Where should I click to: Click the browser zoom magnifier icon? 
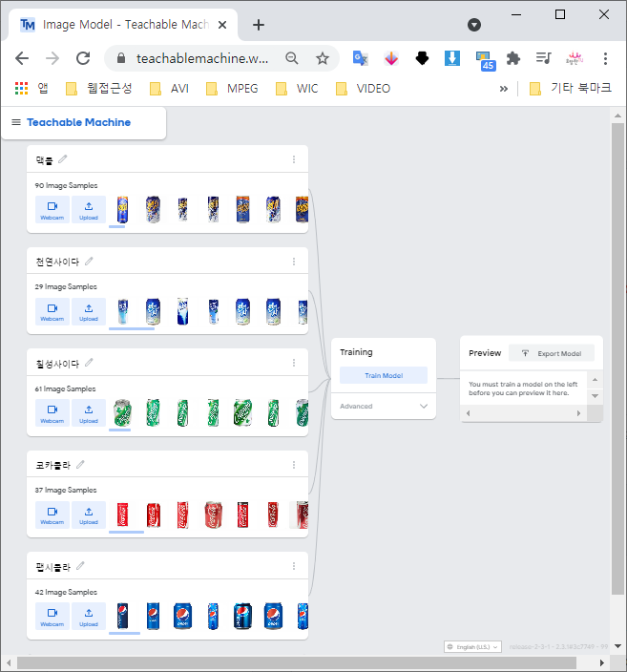292,58
